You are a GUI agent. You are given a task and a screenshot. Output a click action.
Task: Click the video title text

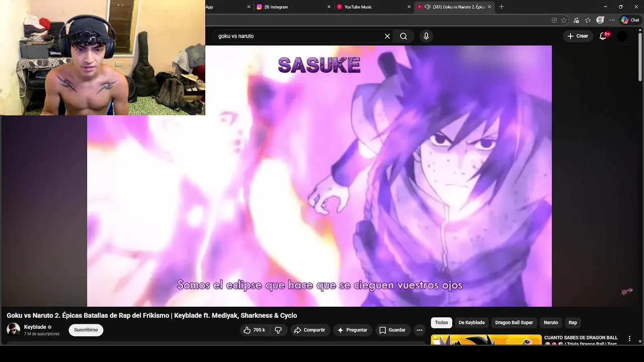(x=152, y=316)
